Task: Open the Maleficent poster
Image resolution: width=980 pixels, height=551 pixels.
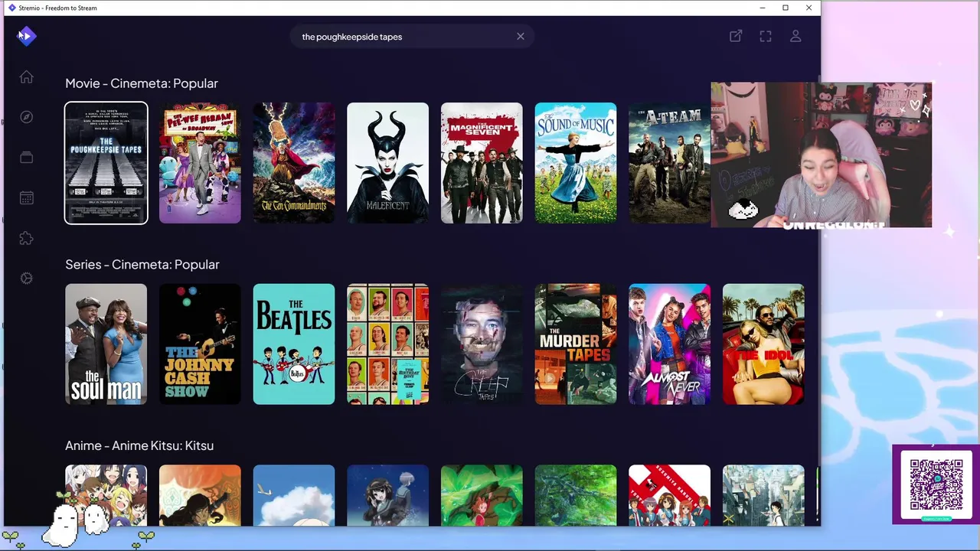Action: pos(388,163)
